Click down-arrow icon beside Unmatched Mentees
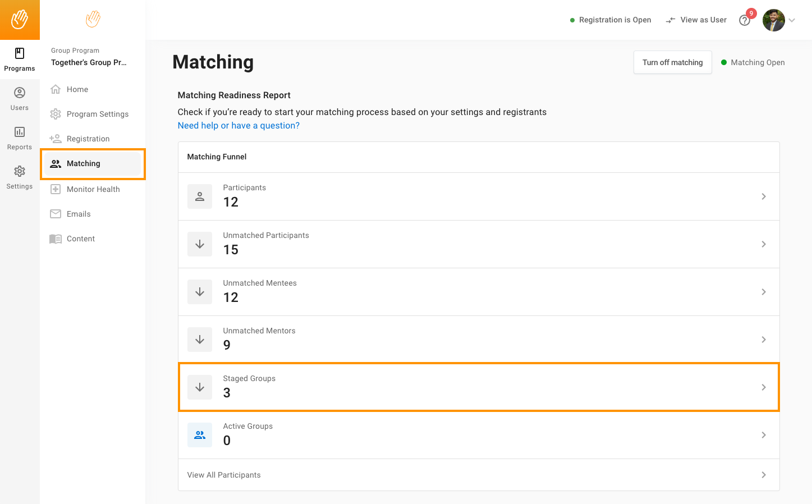The height and width of the screenshot is (504, 812). pos(200,292)
